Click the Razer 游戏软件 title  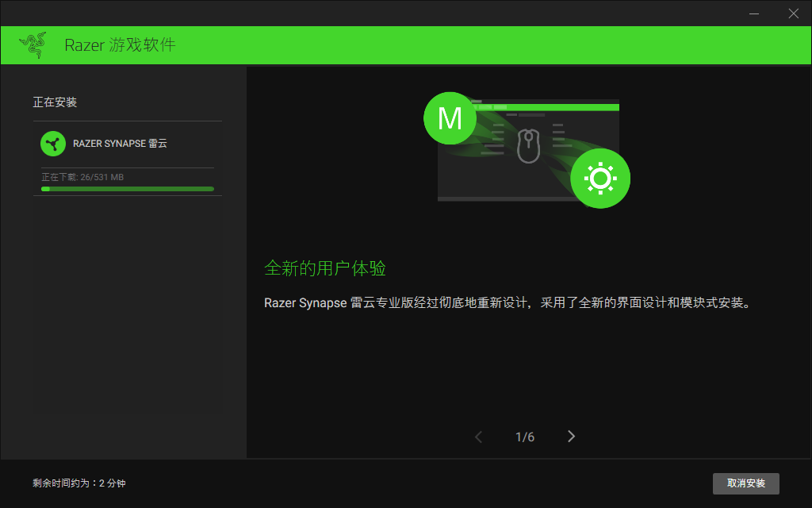coord(121,45)
